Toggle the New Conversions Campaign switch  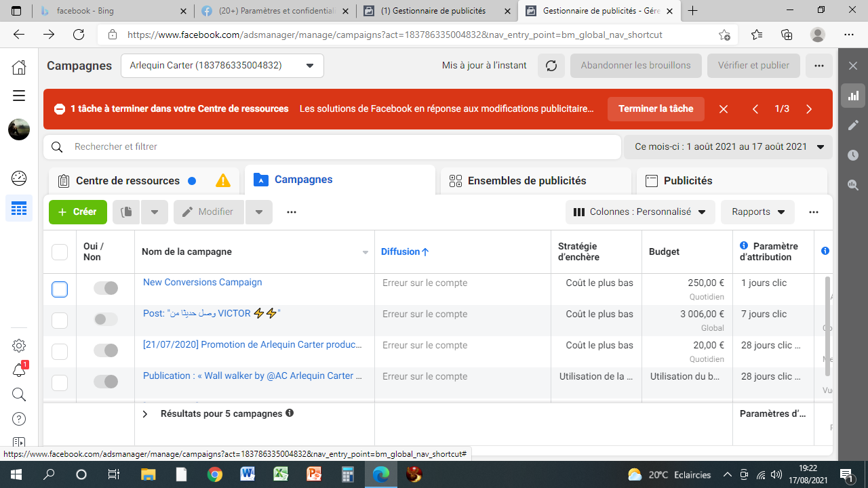pyautogui.click(x=106, y=289)
